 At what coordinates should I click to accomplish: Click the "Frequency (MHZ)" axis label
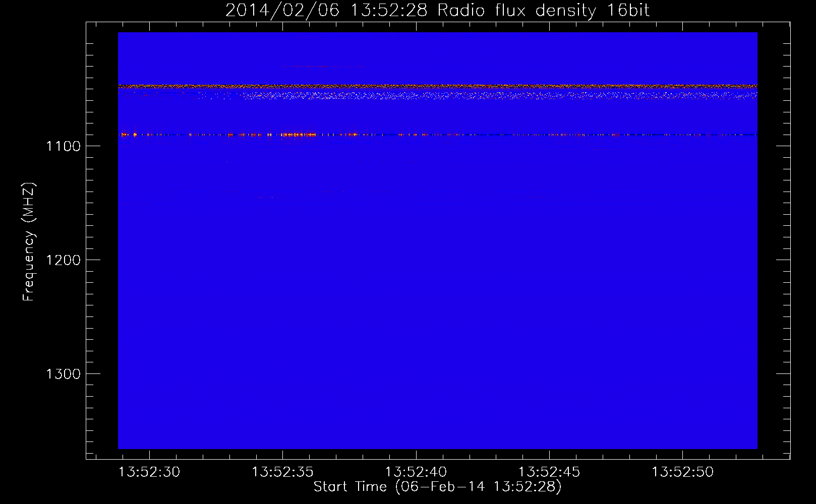pos(29,242)
